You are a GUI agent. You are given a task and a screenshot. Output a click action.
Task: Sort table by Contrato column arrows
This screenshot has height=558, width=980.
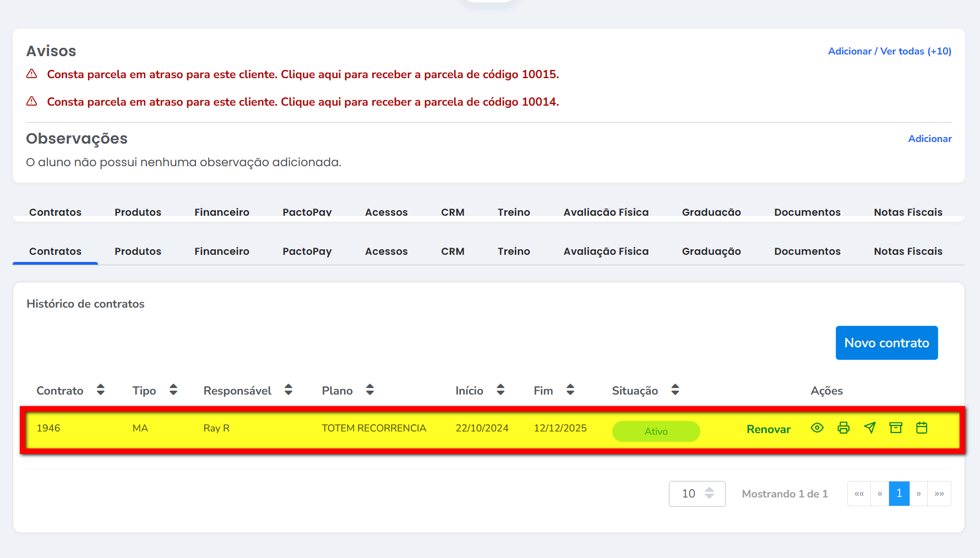100,390
